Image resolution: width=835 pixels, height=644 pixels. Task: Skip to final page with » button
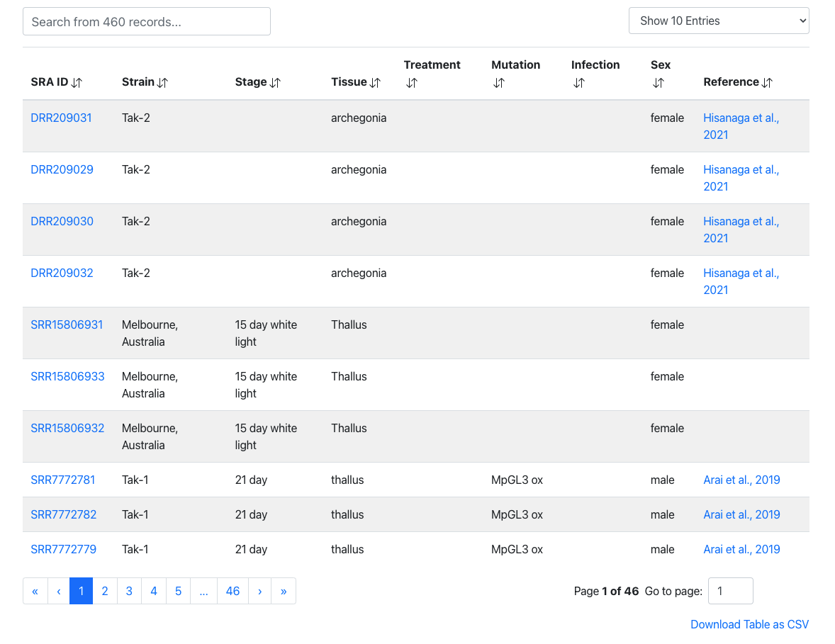click(x=284, y=591)
